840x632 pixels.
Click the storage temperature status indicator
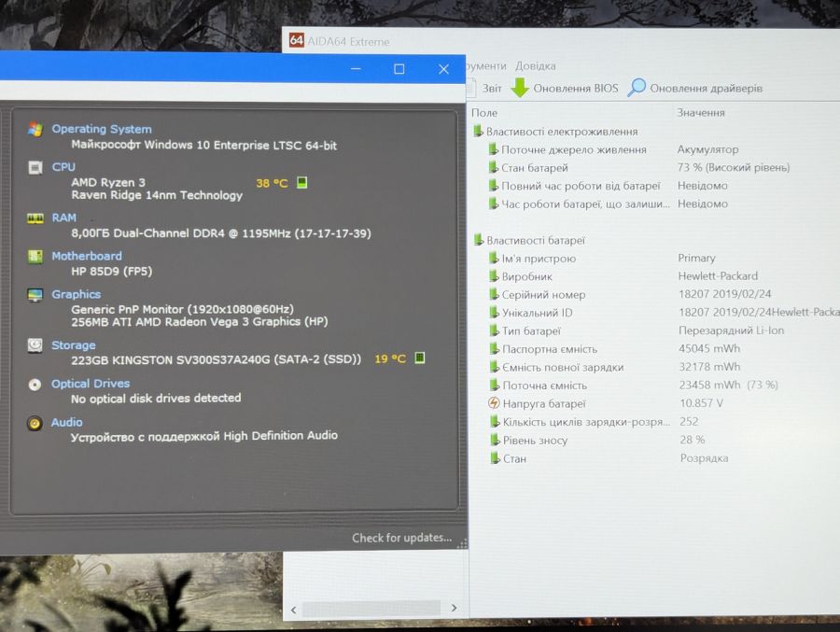(420, 358)
